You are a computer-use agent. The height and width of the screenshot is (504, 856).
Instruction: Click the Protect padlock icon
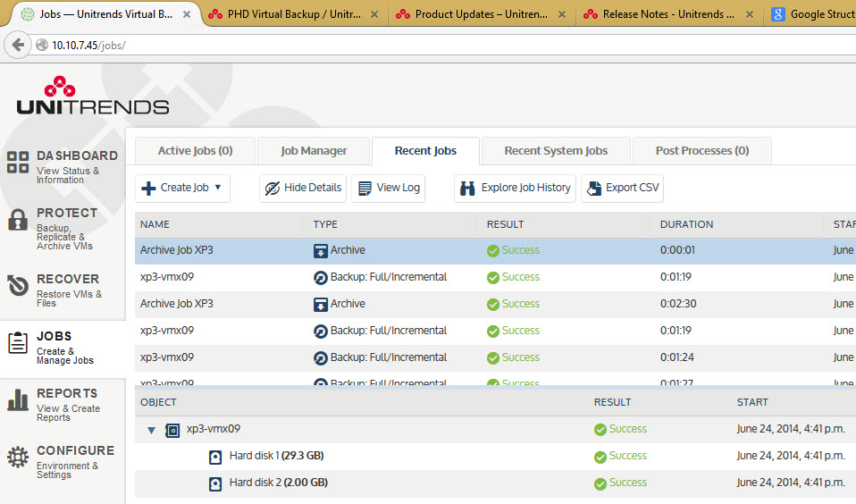point(18,220)
